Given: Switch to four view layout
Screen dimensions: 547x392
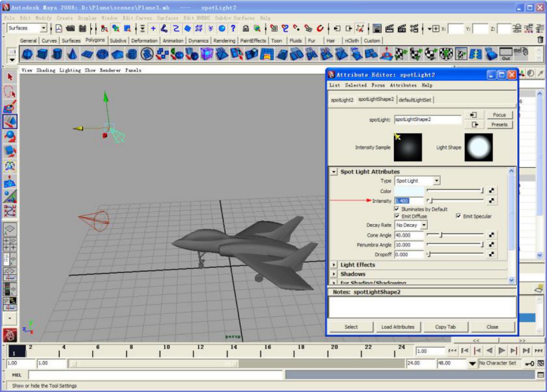Looking at the screenshot, I should pyautogui.click(x=10, y=244).
